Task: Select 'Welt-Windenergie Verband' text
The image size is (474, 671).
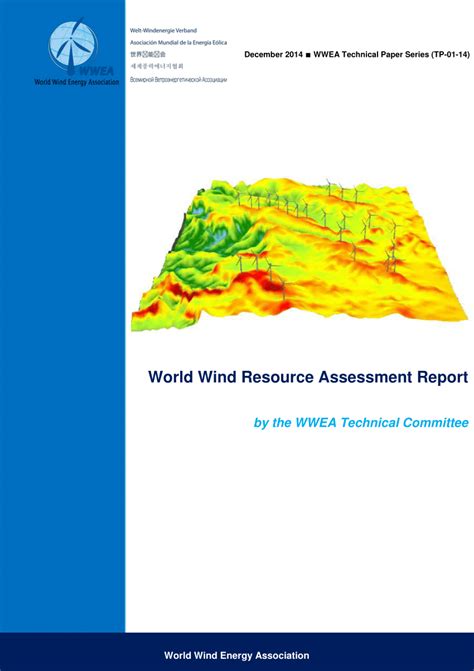Action: 163,31
